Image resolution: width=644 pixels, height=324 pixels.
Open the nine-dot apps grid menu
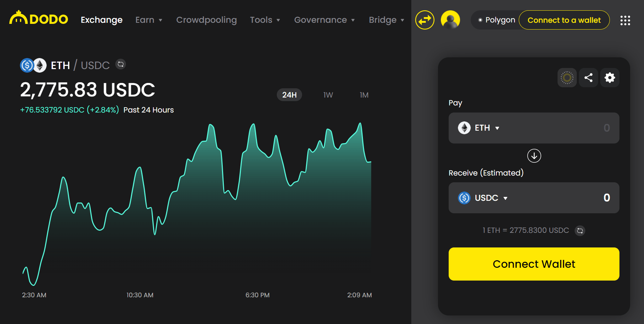coord(625,20)
